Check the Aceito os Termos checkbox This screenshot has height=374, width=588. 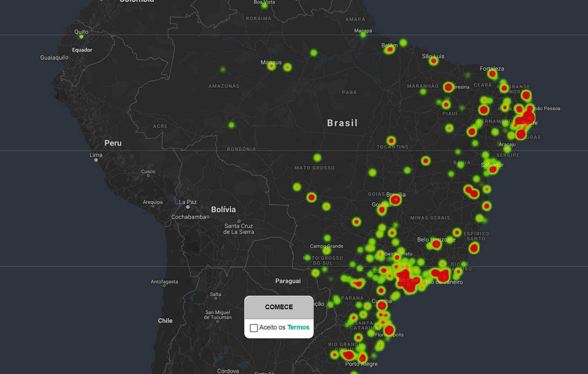tap(254, 328)
